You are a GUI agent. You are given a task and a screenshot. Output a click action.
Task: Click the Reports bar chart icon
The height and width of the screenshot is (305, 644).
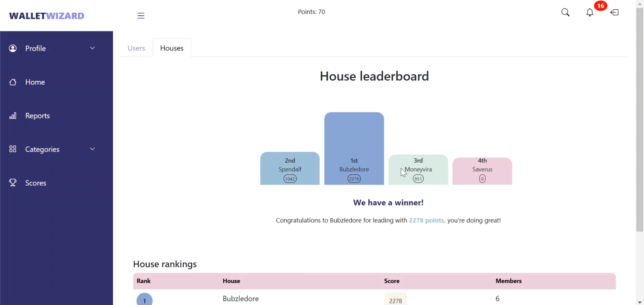point(13,116)
